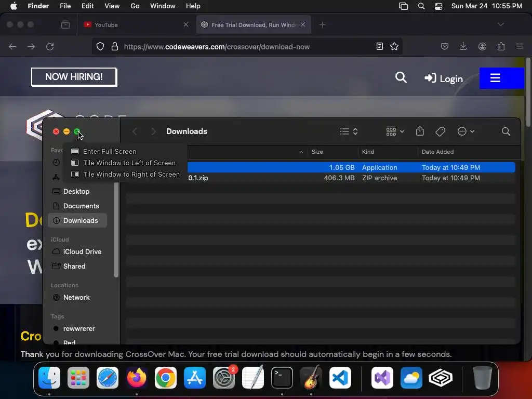Close the YouTube tab
This screenshot has width=532, height=399.
[186, 24]
